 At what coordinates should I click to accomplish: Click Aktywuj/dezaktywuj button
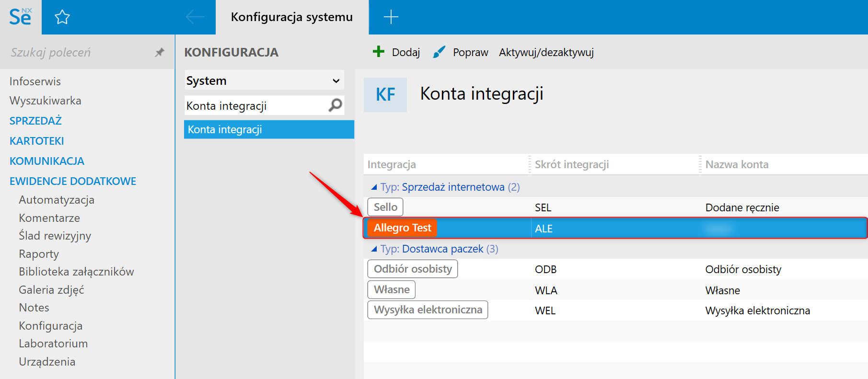pos(546,52)
